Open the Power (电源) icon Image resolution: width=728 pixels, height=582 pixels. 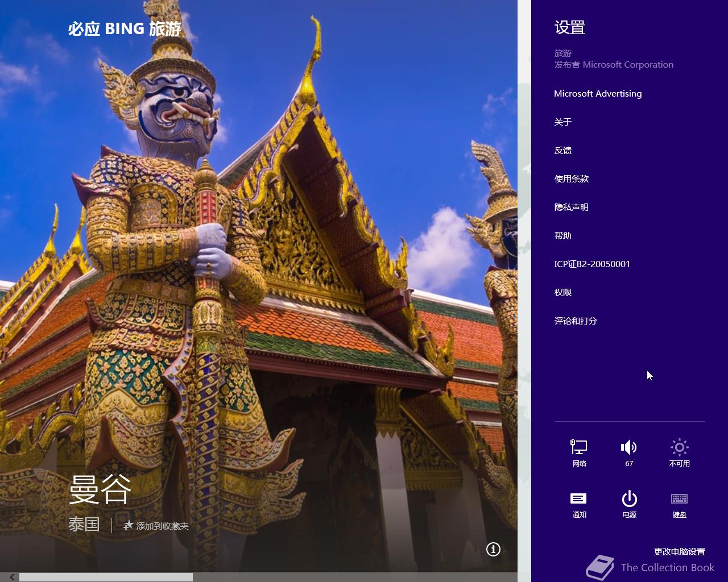629,504
